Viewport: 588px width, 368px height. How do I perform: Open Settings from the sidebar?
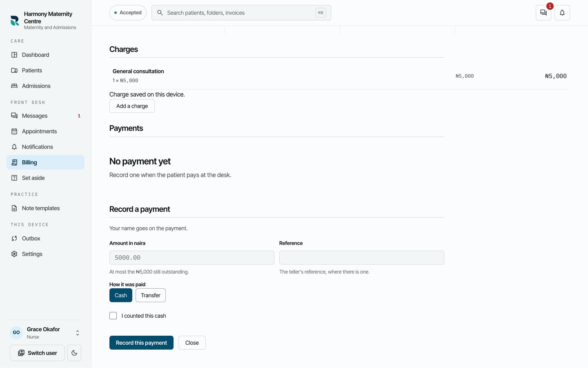tap(45, 254)
